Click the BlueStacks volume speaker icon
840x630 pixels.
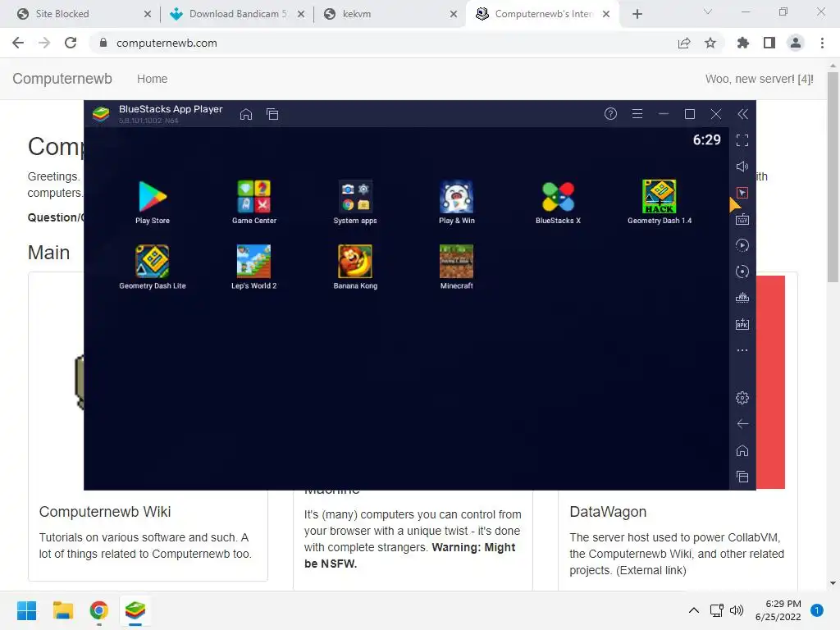742,167
